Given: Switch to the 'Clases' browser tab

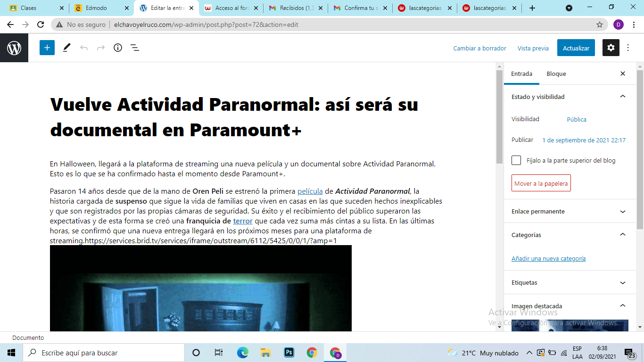Looking at the screenshot, I should pyautogui.click(x=36, y=8).
